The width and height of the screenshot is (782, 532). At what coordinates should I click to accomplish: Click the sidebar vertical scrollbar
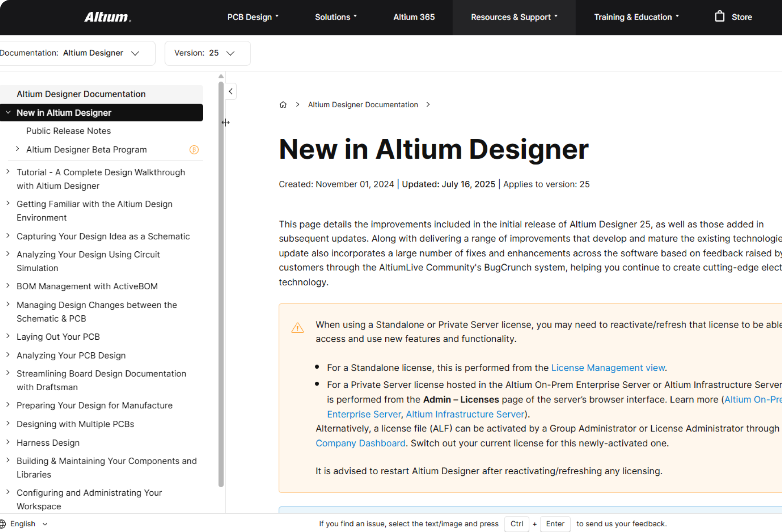point(221,285)
